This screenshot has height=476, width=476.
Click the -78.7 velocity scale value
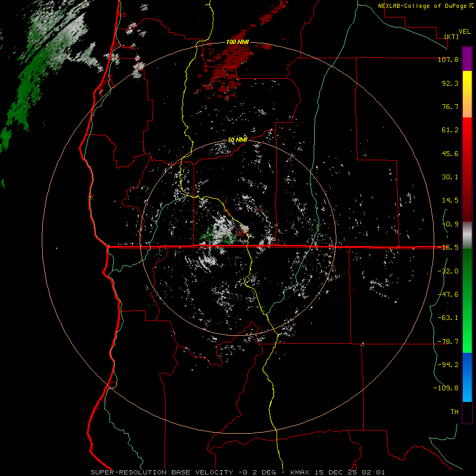tap(448, 342)
